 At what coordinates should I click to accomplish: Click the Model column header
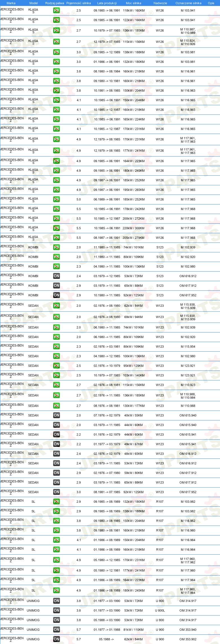pos(33,3)
